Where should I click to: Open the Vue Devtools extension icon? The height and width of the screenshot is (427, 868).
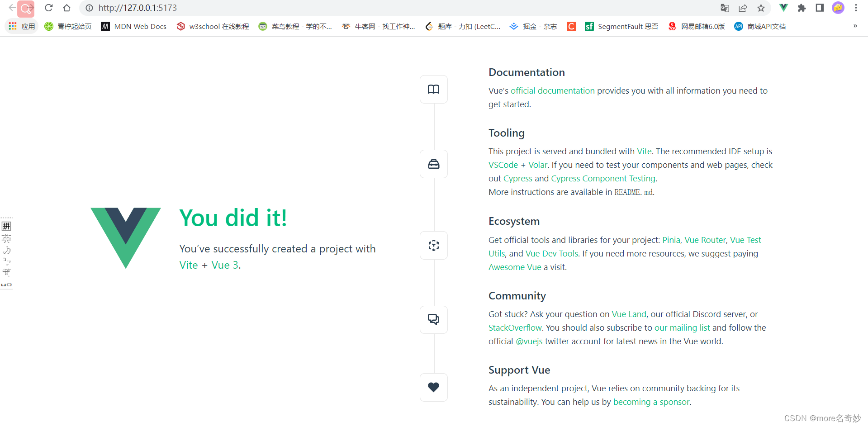[783, 8]
